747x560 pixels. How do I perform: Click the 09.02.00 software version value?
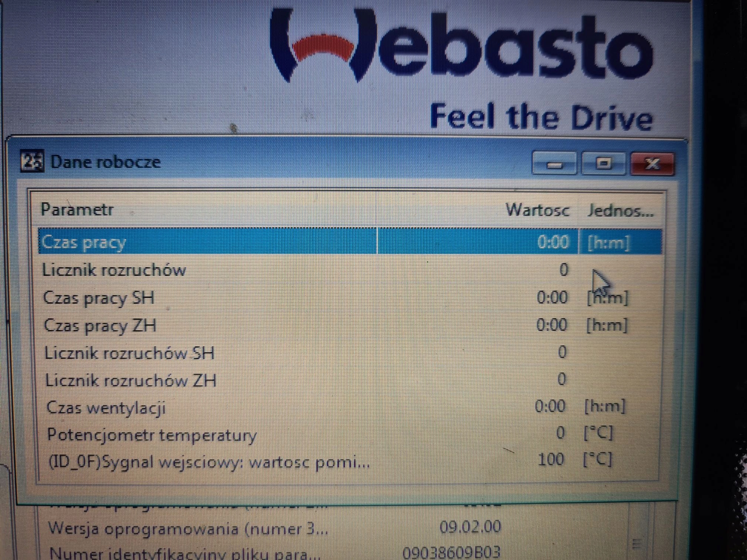pyautogui.click(x=470, y=527)
